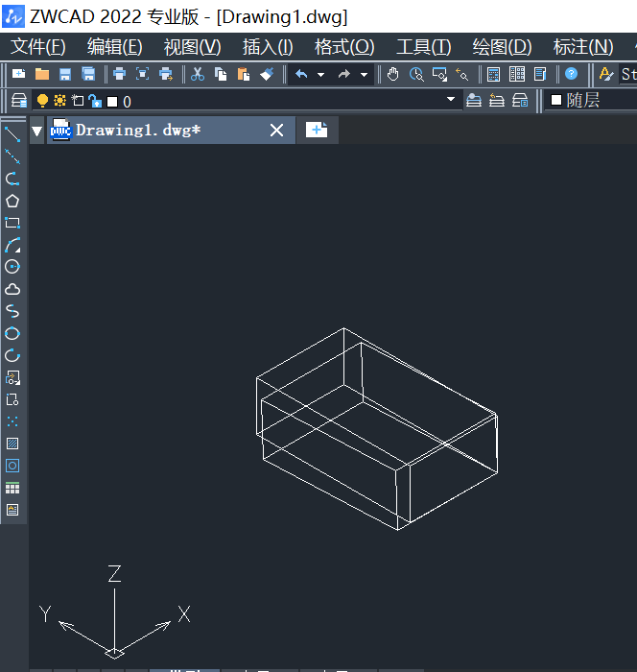Screen dimensions: 637x672
Task: Cut selection with scissors icon
Action: point(197,74)
